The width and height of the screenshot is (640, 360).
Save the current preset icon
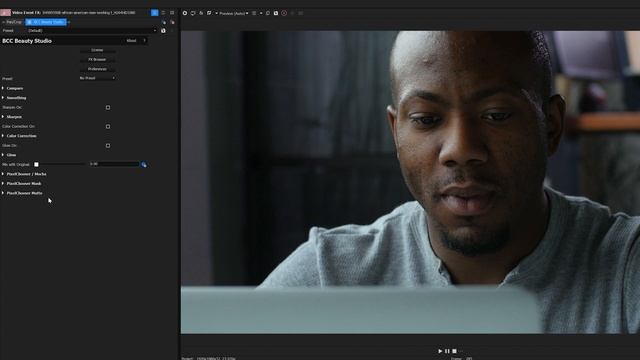click(163, 31)
